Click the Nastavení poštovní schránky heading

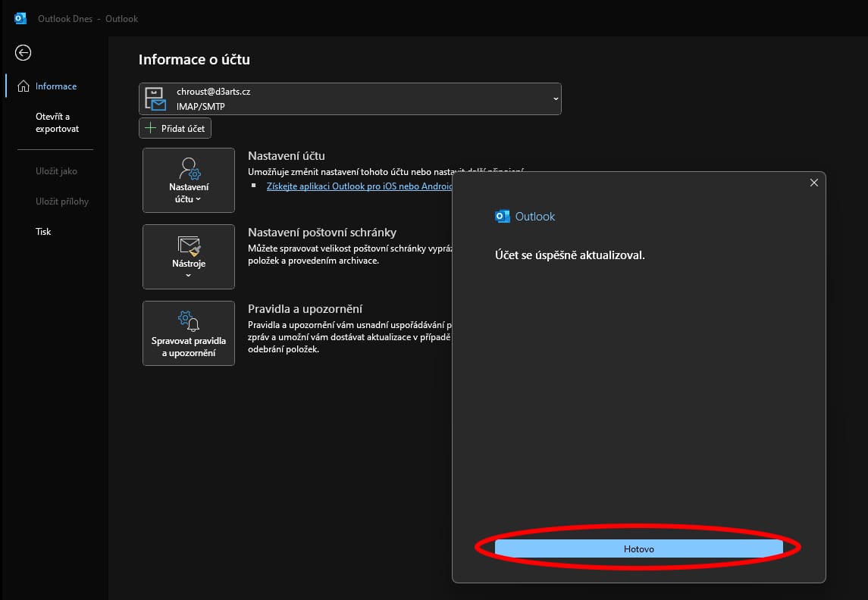point(322,233)
